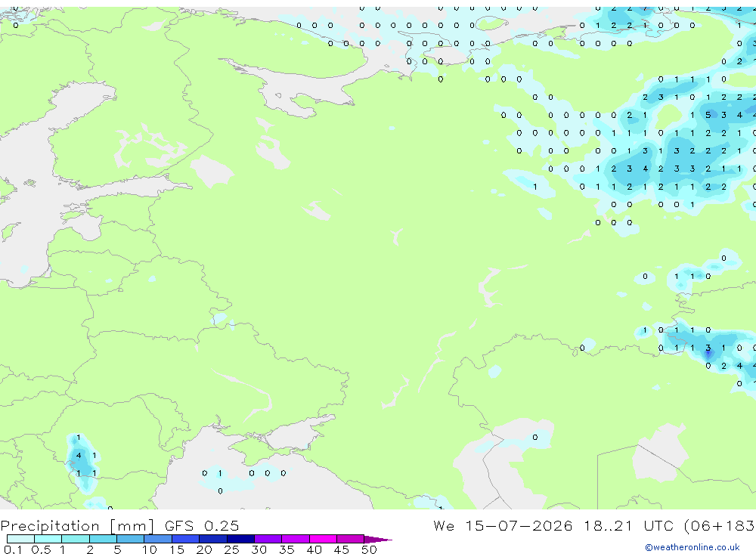756x554 pixels.
Task: Click the '0.1' legend scale value
Action: (x=13, y=549)
